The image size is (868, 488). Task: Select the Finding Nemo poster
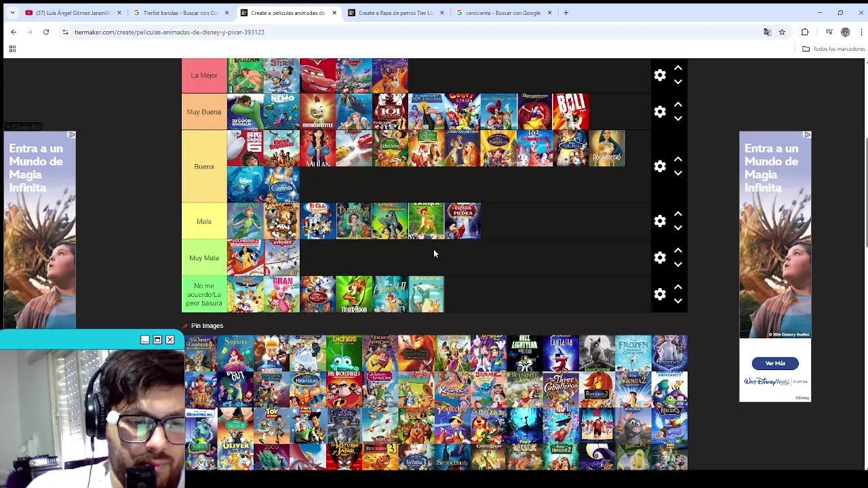(x=281, y=112)
